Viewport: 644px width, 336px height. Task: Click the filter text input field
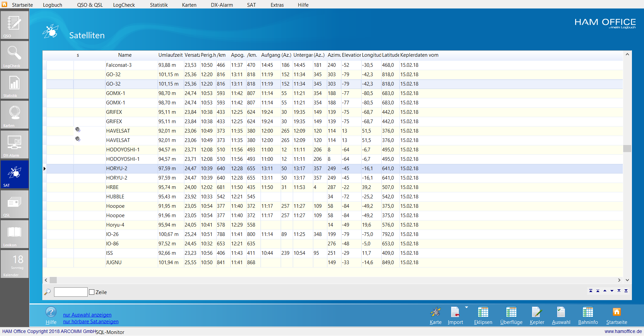71,292
